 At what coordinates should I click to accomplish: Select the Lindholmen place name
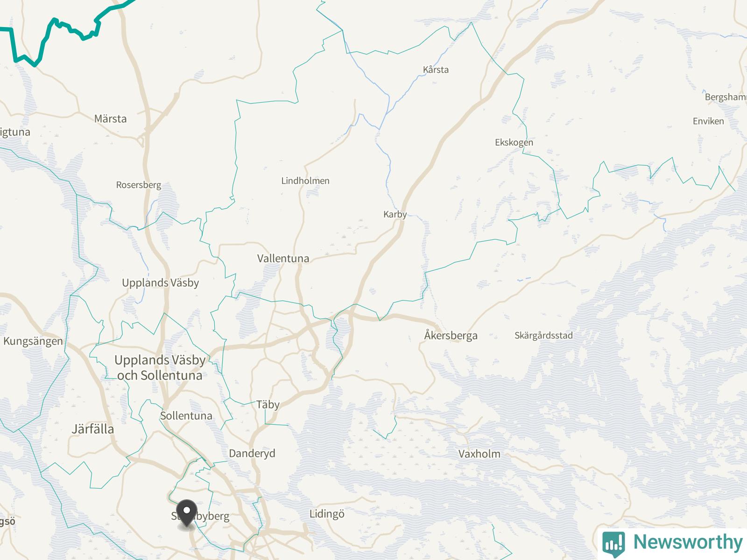[305, 181]
